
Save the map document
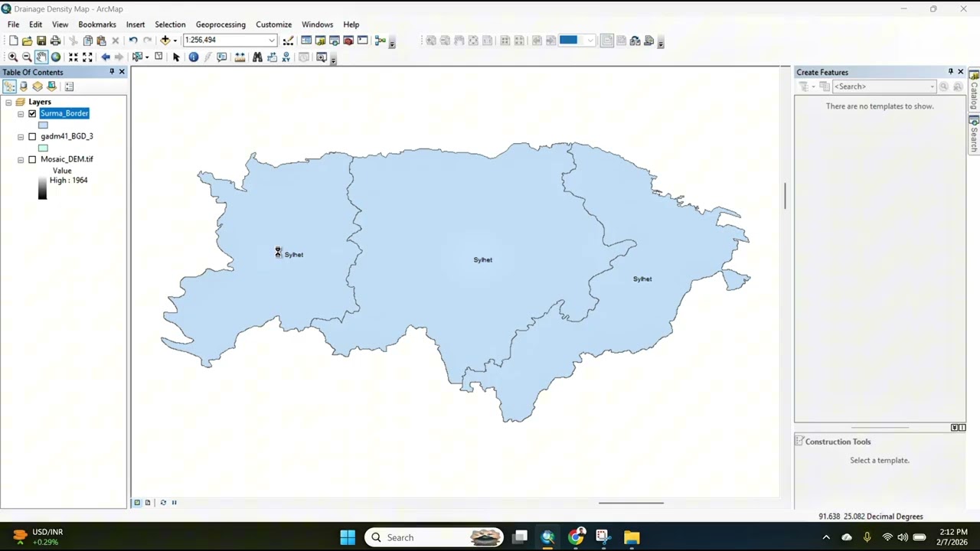(x=41, y=40)
